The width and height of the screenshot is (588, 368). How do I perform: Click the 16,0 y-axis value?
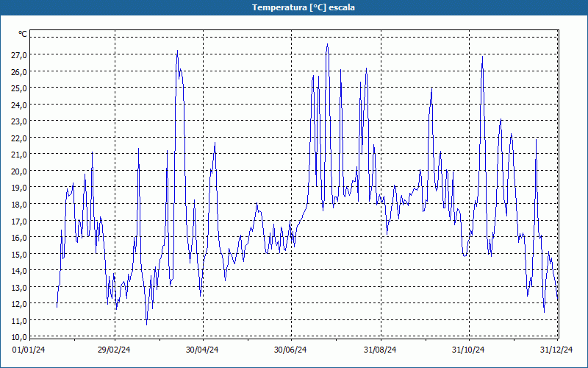19,238
